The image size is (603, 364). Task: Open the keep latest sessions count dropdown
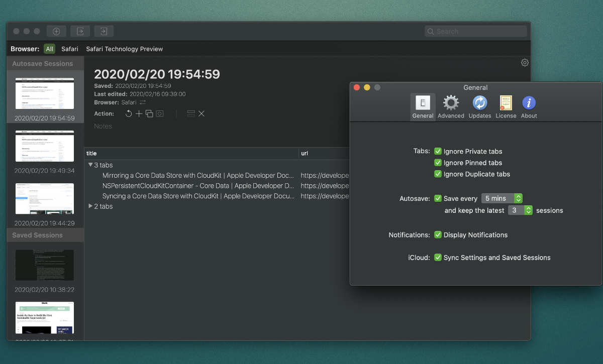click(x=520, y=210)
